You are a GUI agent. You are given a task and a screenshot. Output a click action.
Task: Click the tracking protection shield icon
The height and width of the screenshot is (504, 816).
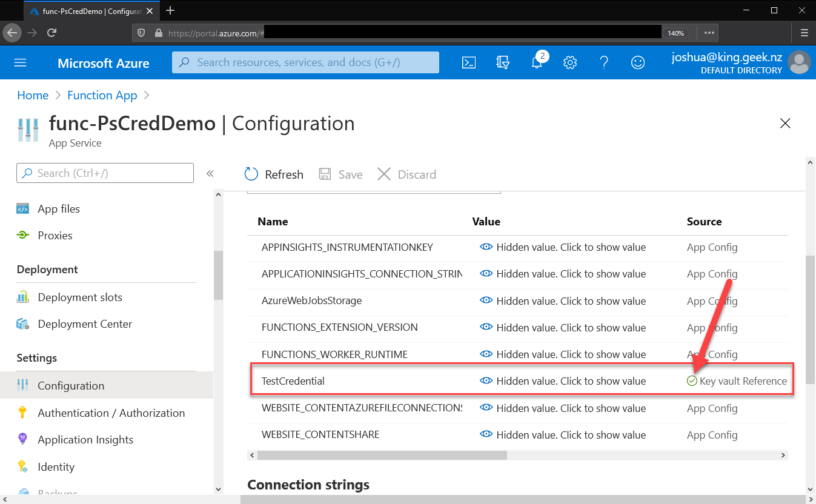coord(141,33)
